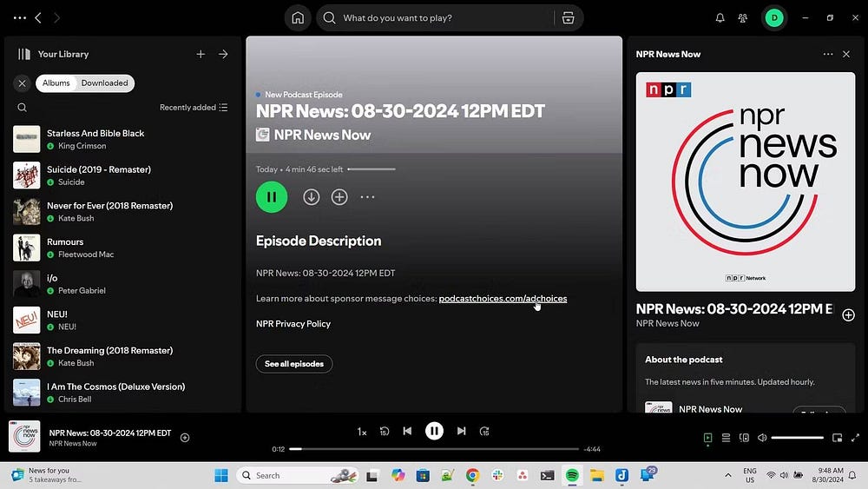Image resolution: width=868 pixels, height=489 pixels.
Task: Click the volume slider bar
Action: tap(797, 438)
